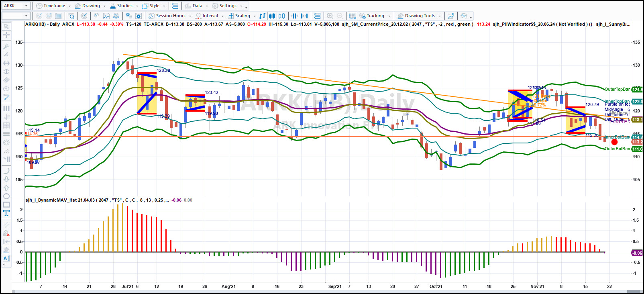The width and height of the screenshot is (644, 294).
Task: Click the ARKK(HB) - Daily status line label
Action: [43, 24]
